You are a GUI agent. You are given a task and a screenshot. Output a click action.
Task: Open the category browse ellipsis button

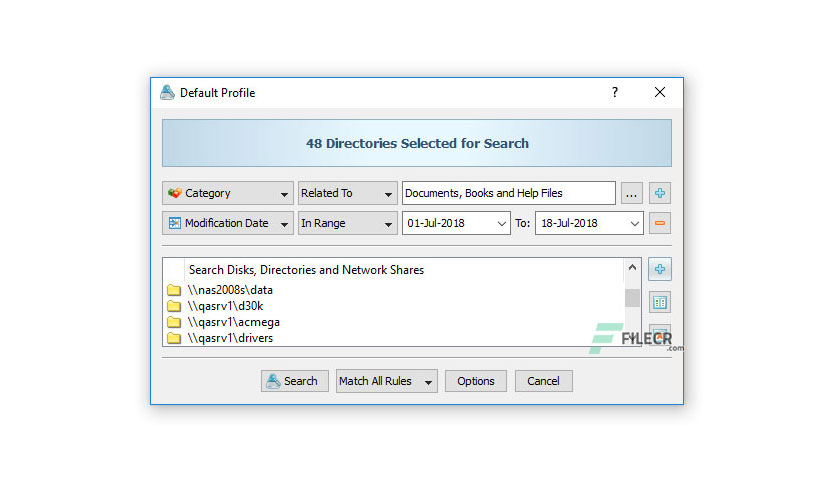[631, 193]
